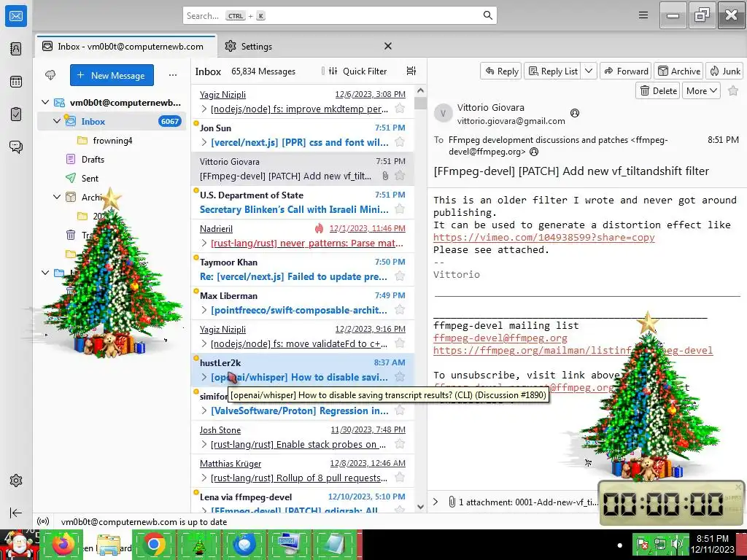
Task: Archive the open message
Action: click(679, 71)
